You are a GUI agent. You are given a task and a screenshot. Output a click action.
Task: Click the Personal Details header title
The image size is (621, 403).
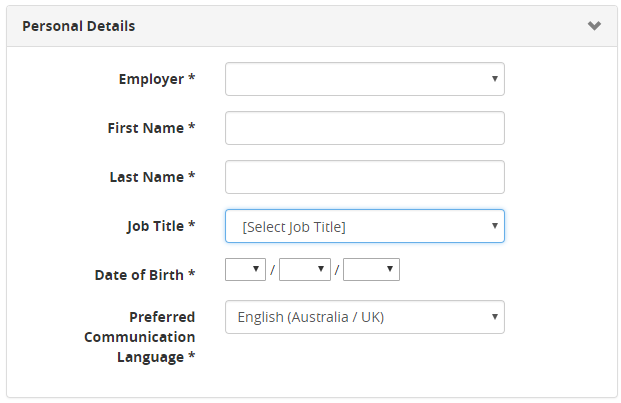78,26
